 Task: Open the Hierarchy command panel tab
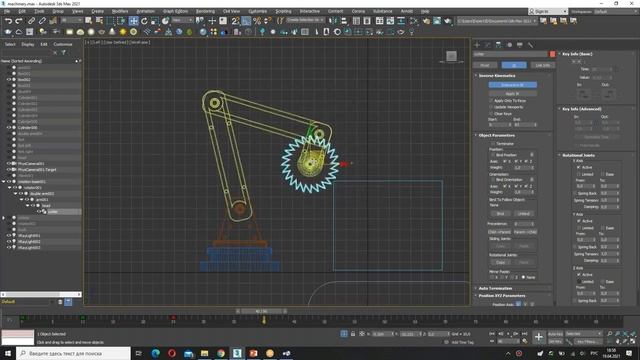coord(498,45)
